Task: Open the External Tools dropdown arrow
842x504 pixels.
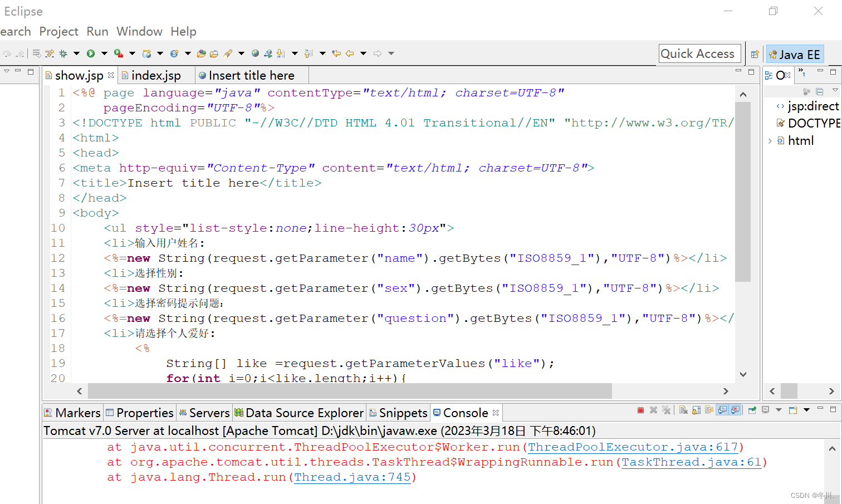Action: pyautogui.click(x=132, y=53)
